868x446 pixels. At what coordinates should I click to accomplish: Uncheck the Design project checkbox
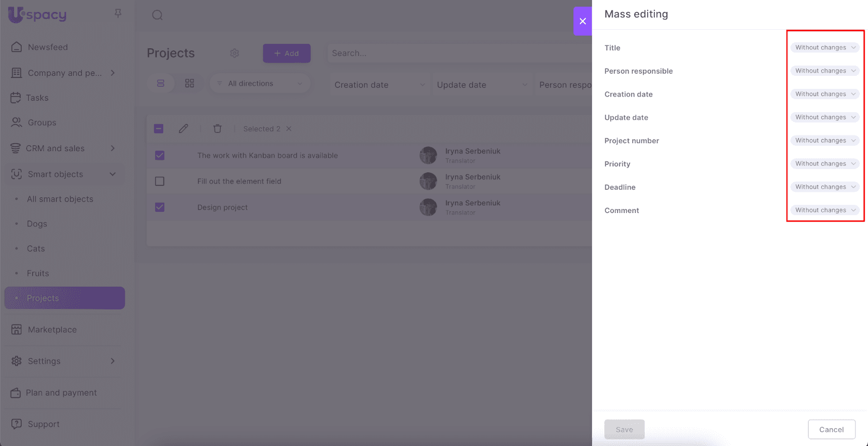click(159, 207)
